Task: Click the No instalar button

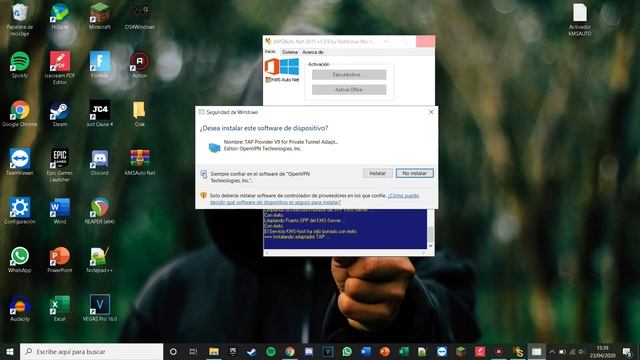Action: pos(415,173)
